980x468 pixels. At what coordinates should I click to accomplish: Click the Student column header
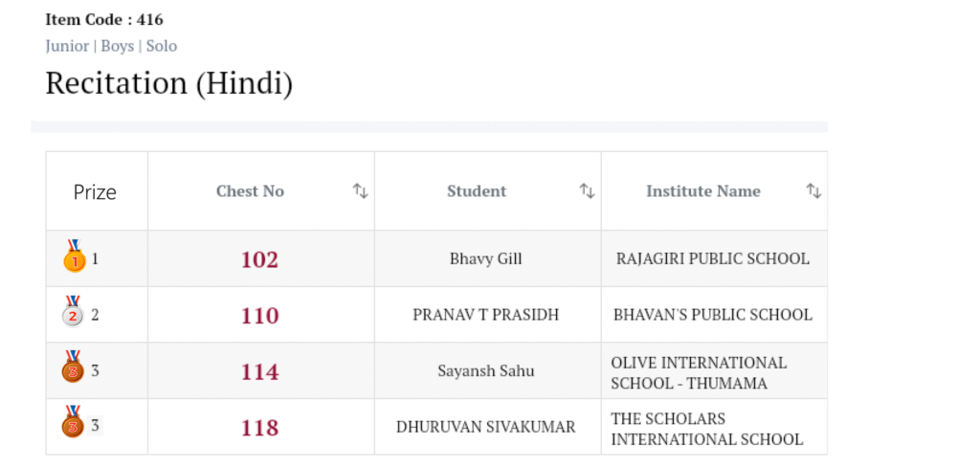point(477,191)
